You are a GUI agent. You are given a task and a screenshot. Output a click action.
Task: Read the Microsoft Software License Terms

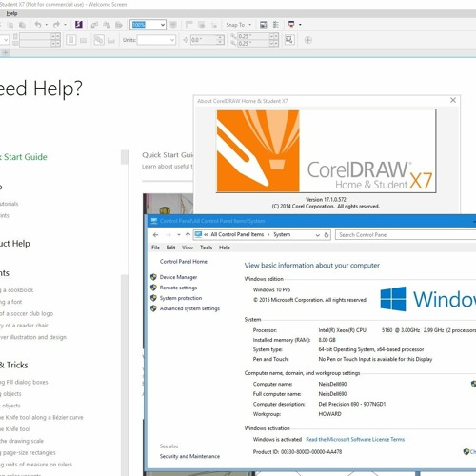click(355, 439)
